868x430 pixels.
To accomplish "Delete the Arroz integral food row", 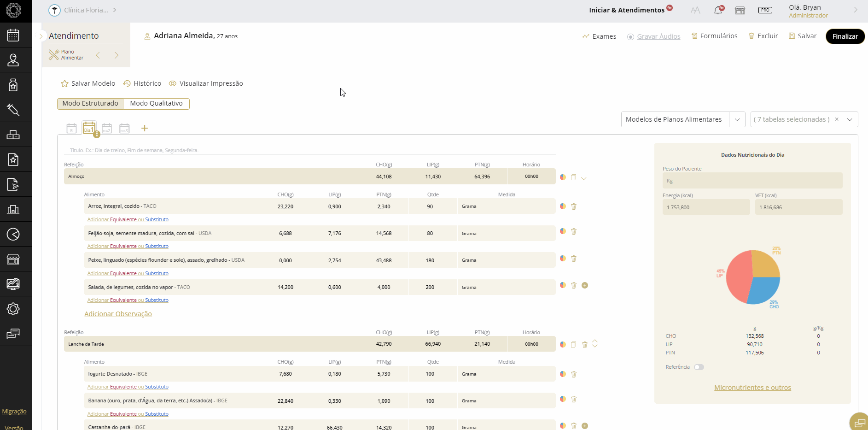I will pyautogui.click(x=574, y=206).
